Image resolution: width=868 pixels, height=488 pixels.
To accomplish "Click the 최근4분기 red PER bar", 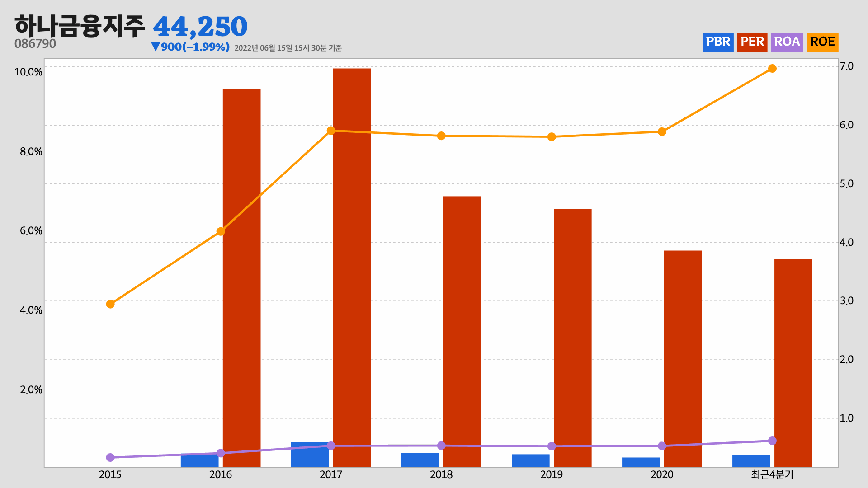I will [793, 363].
